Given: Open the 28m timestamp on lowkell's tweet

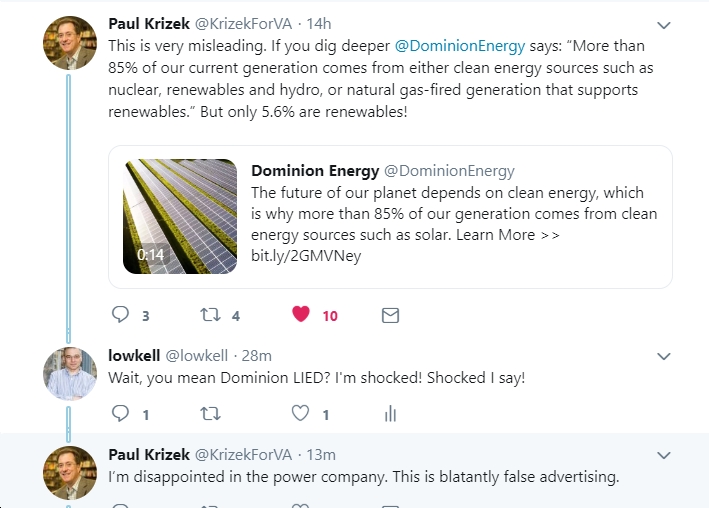Looking at the screenshot, I should tap(256, 356).
